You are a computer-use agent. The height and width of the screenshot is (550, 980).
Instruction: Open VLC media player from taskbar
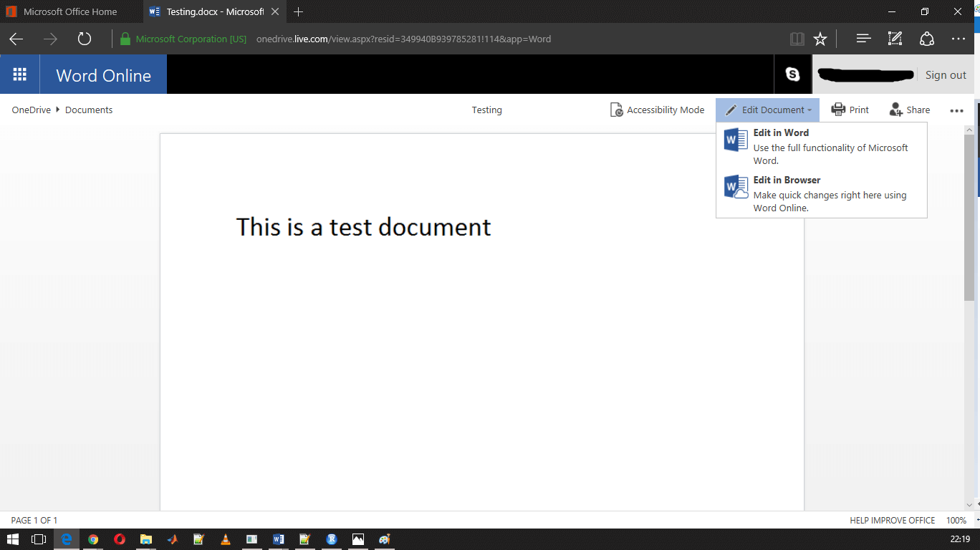[x=226, y=539]
